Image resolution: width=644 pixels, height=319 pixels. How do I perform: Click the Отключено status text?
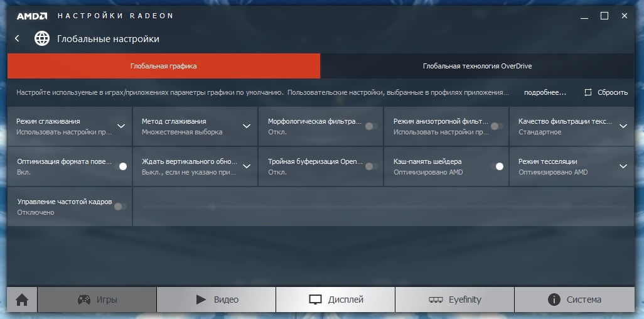[x=36, y=212]
